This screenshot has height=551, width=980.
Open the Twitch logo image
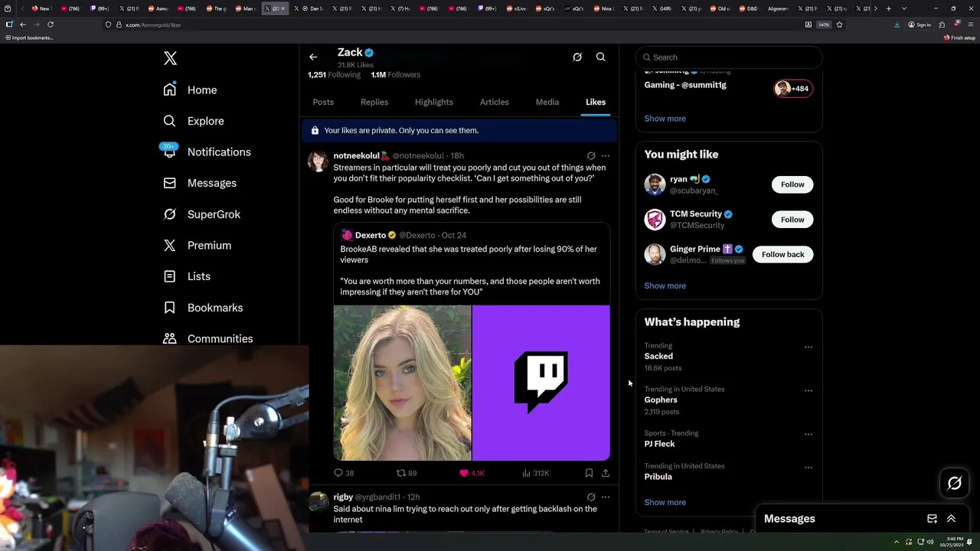tap(541, 383)
